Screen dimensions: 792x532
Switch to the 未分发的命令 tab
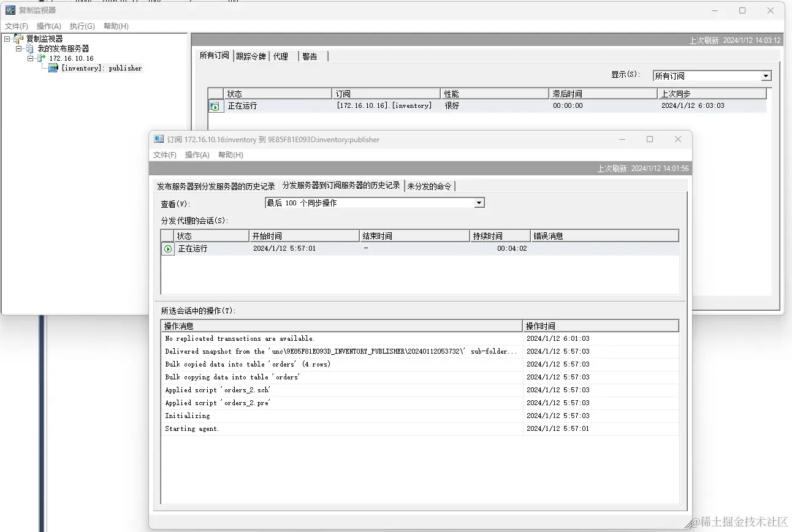429,186
